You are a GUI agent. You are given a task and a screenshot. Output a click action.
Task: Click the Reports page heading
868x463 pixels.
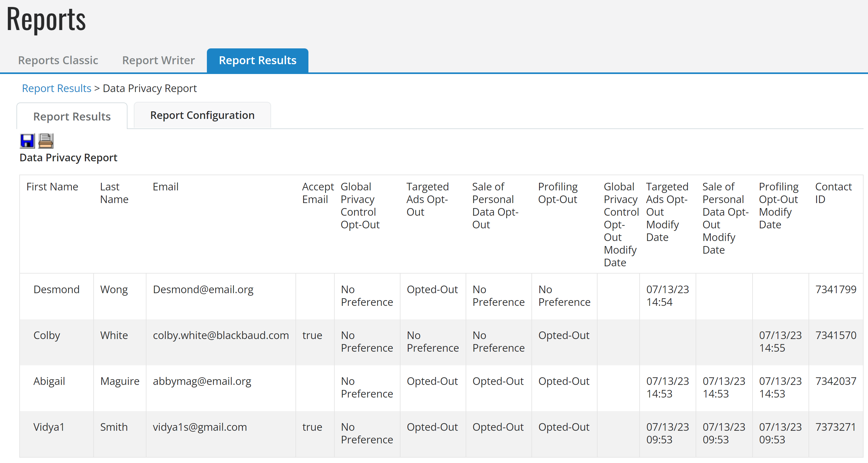[x=46, y=20]
